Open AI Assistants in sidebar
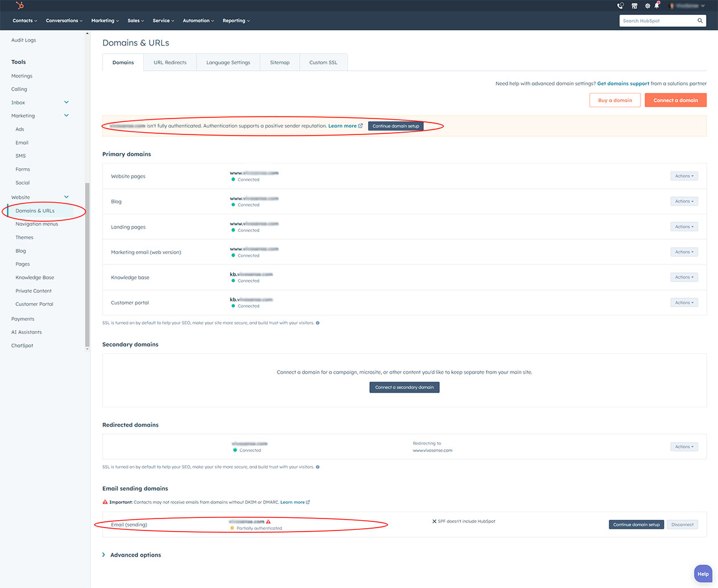This screenshot has width=718, height=588. [26, 332]
